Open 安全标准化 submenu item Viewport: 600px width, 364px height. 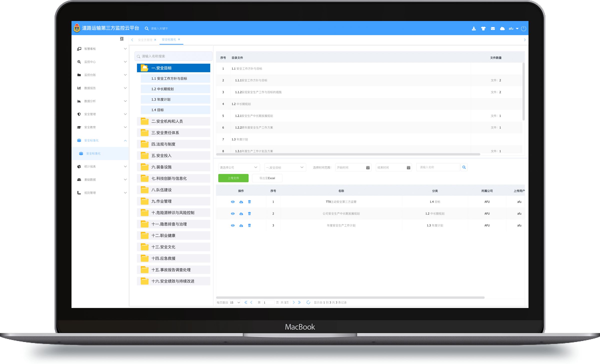100,153
